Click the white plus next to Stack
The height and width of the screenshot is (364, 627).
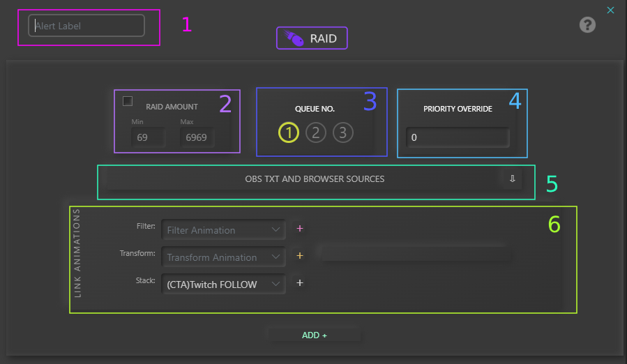coord(300,283)
